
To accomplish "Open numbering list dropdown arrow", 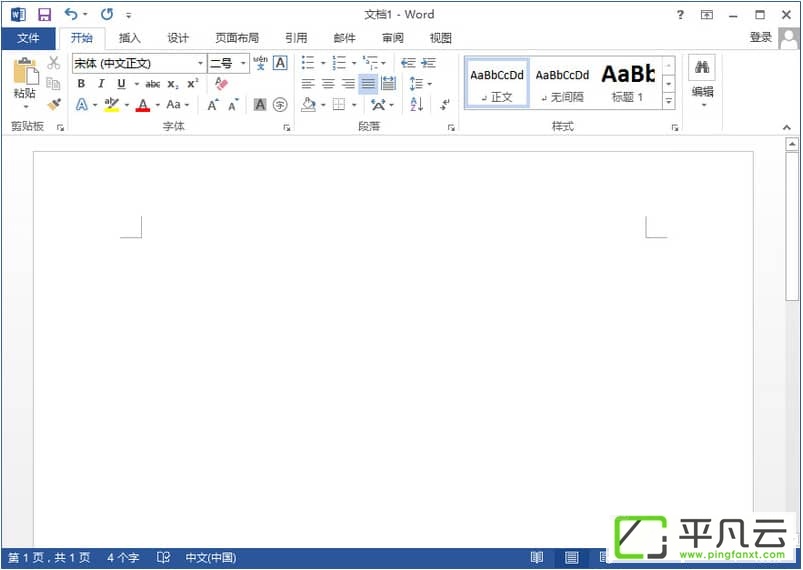I will [x=354, y=64].
